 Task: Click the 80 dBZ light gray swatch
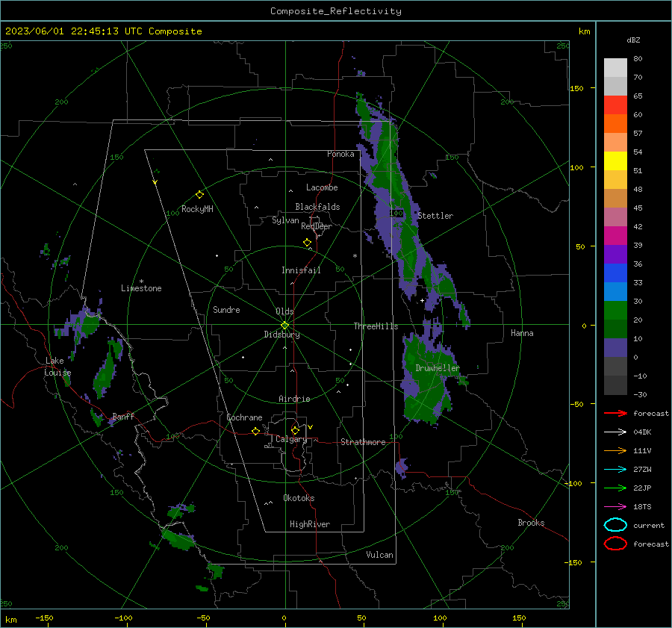click(x=615, y=68)
